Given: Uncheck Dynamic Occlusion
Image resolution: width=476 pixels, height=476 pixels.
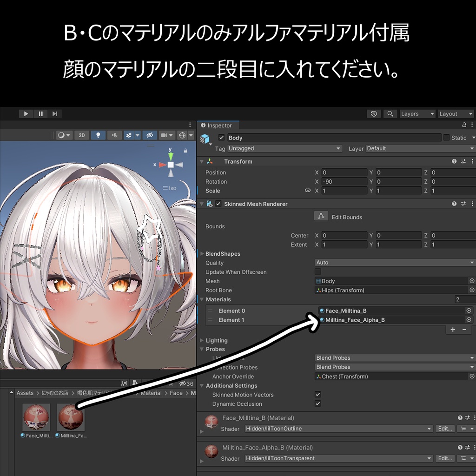Looking at the screenshot, I should click(x=317, y=403).
